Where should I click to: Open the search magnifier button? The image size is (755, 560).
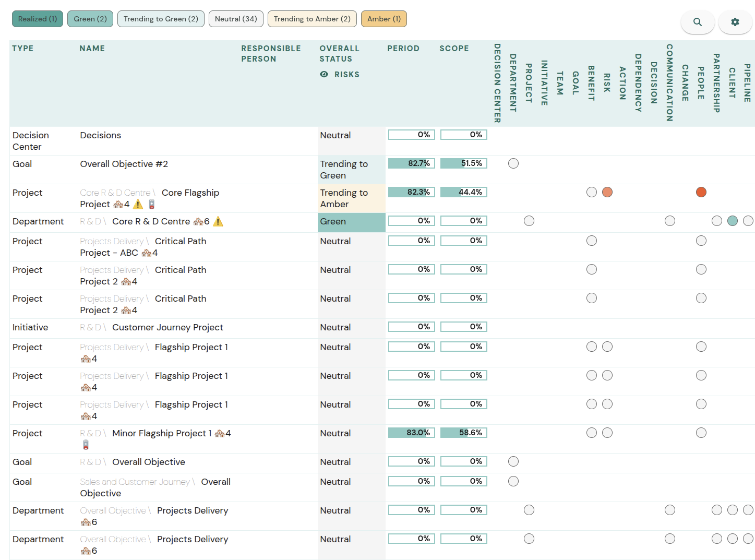coord(698,22)
